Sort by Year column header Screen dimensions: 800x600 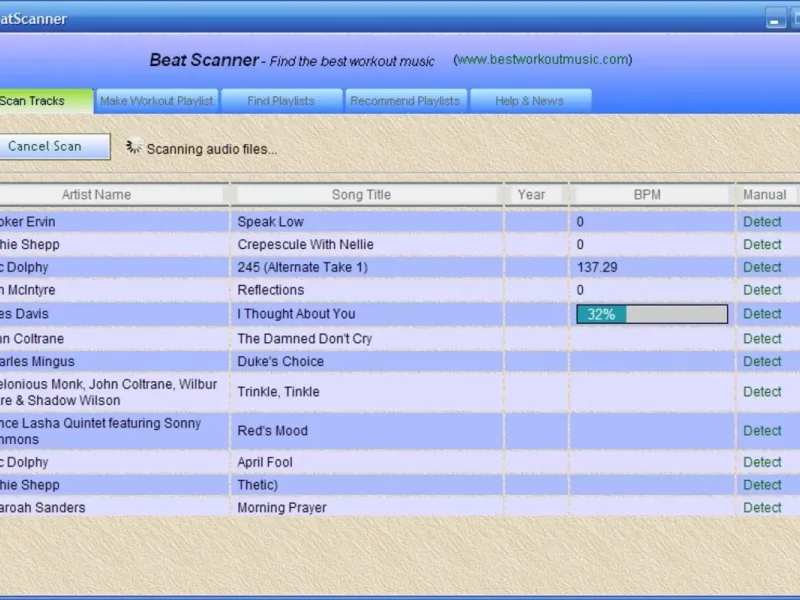pyautogui.click(x=531, y=194)
